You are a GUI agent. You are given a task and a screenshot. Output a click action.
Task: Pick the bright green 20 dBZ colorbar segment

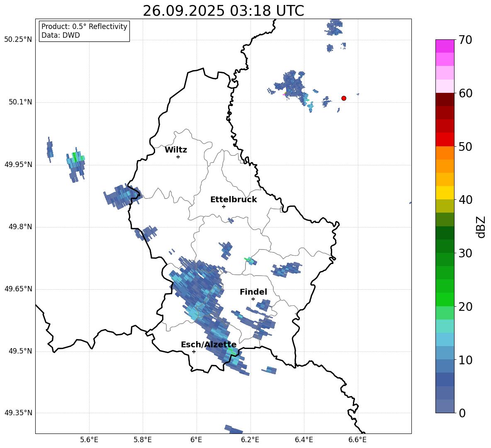click(x=445, y=299)
